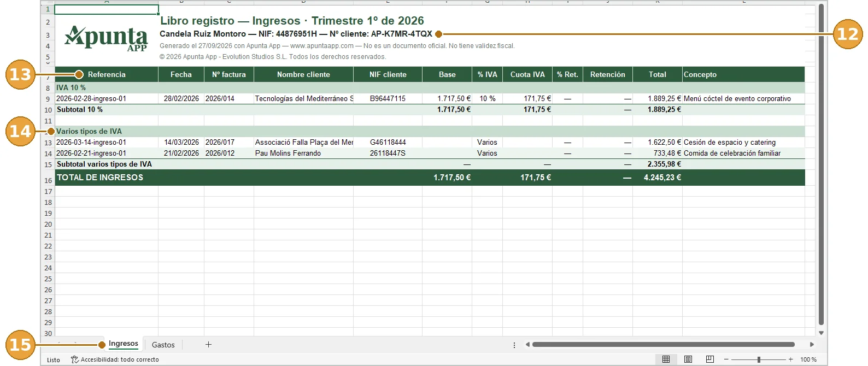Switch to Page Break Preview view
The height and width of the screenshot is (366, 868).
(x=710, y=359)
